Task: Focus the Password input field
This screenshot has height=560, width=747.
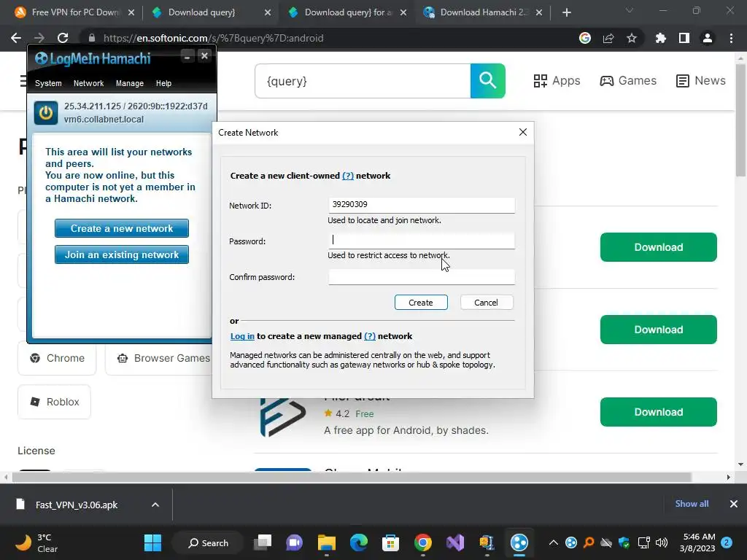Action: (x=421, y=241)
